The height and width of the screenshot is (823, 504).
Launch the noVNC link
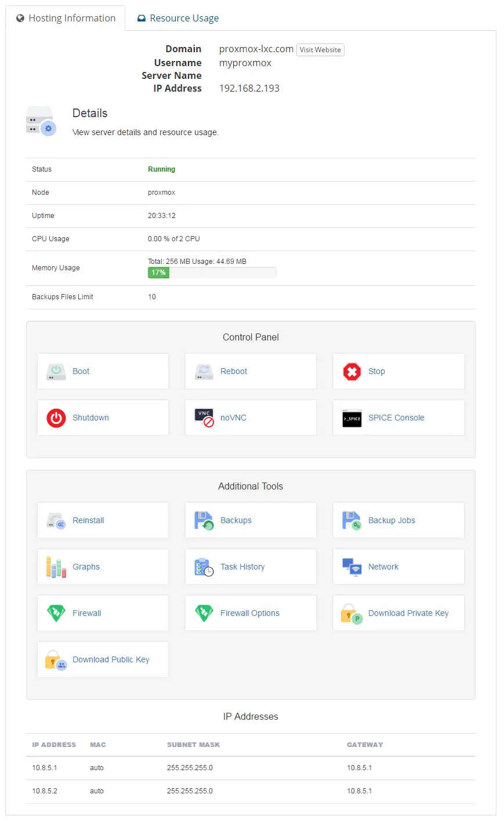tap(233, 418)
